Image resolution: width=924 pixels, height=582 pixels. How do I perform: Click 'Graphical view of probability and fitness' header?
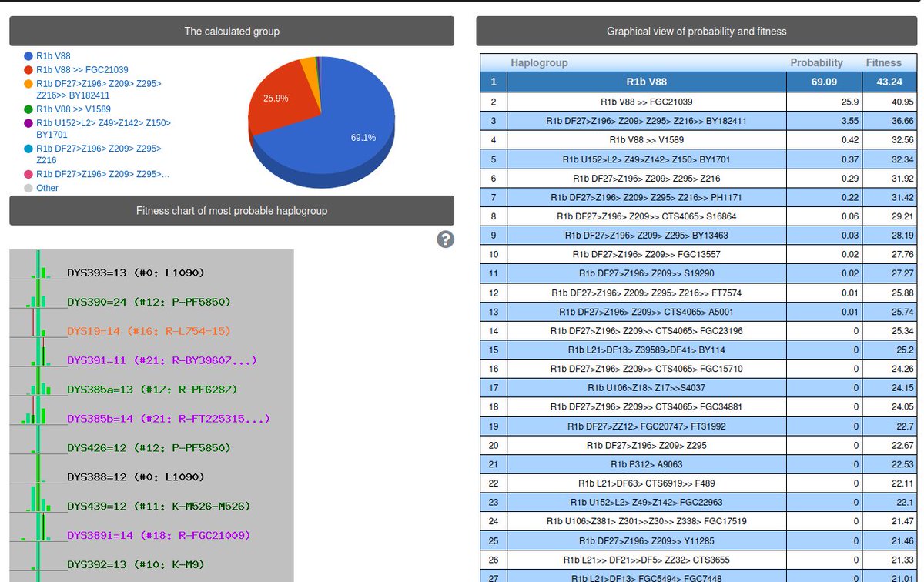click(x=697, y=32)
